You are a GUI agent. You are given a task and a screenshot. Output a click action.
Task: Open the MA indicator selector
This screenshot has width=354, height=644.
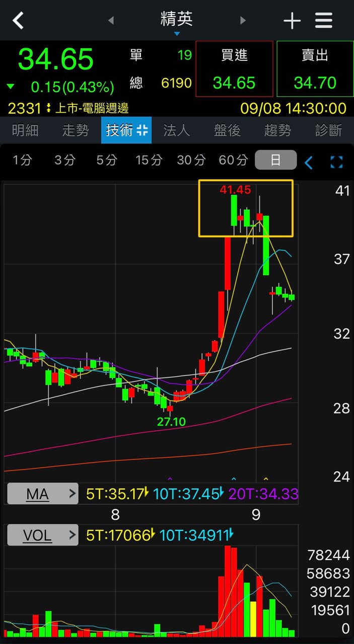tap(43, 494)
